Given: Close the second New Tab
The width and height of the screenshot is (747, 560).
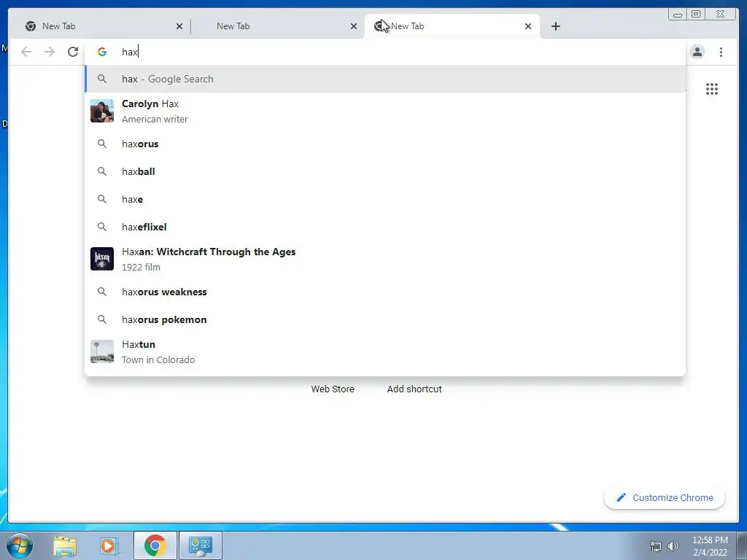Looking at the screenshot, I should pos(354,26).
